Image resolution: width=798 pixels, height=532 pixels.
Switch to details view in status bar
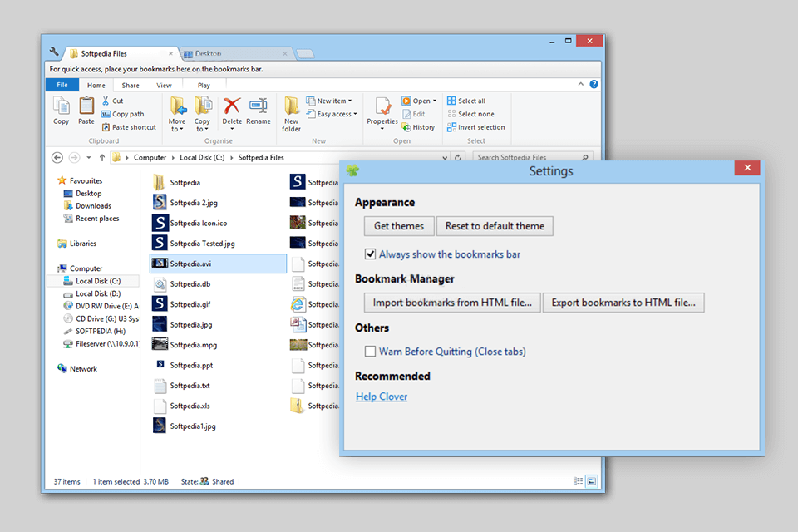[579, 481]
